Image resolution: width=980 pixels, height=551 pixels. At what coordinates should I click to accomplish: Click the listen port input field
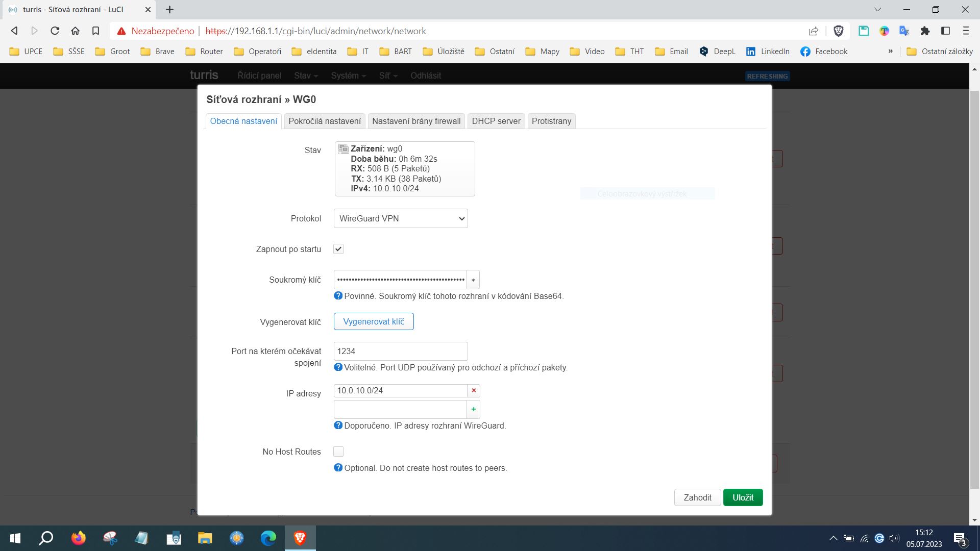401,351
